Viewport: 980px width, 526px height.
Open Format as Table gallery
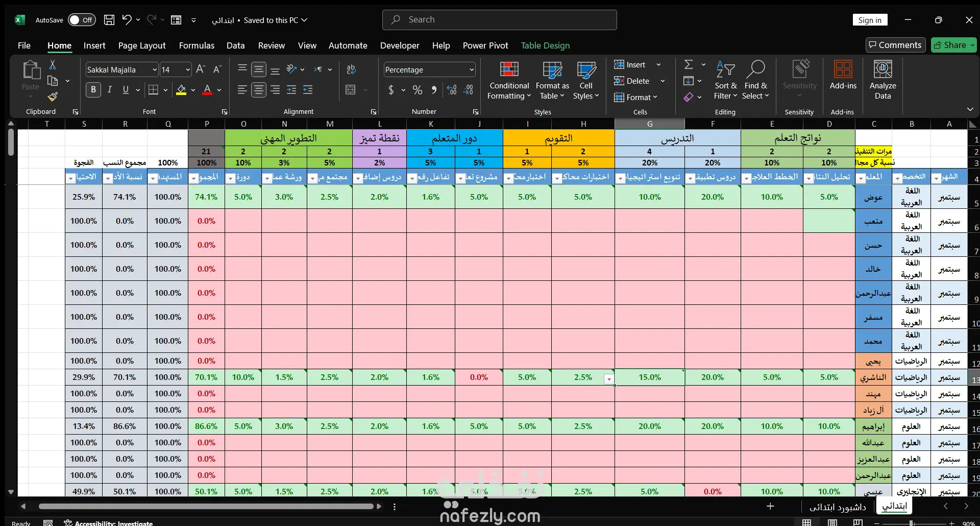(x=552, y=81)
